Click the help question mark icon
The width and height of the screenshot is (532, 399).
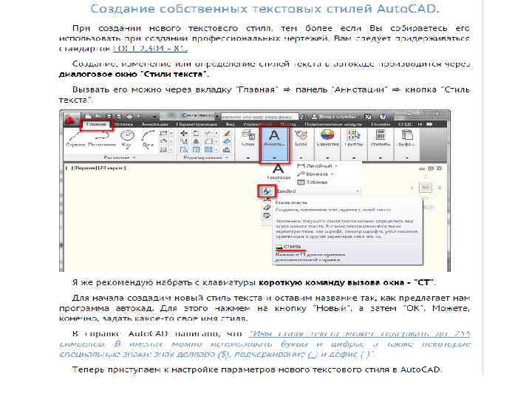[x=383, y=117]
